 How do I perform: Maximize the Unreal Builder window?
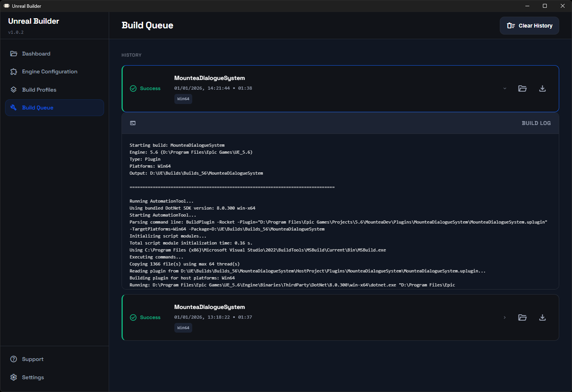pos(545,6)
